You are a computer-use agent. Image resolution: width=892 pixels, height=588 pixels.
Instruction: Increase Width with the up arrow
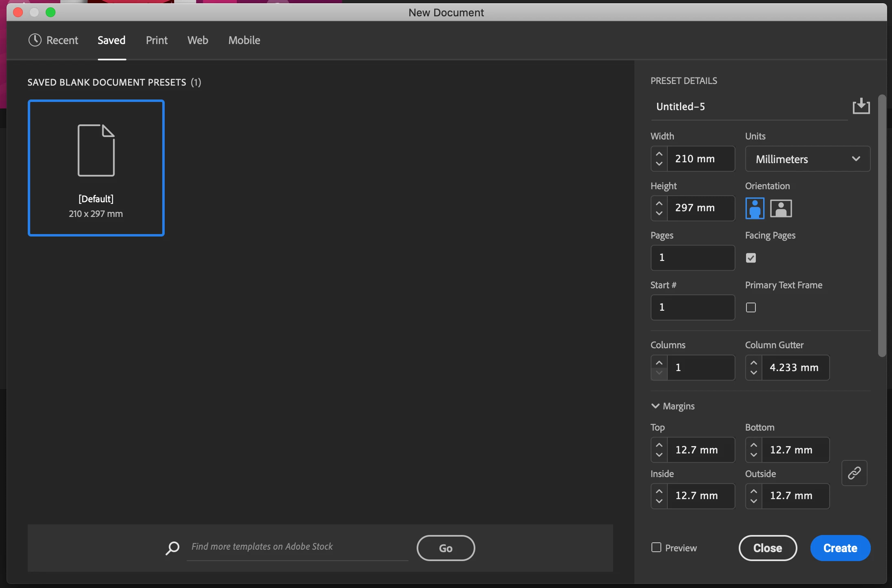[x=659, y=154]
